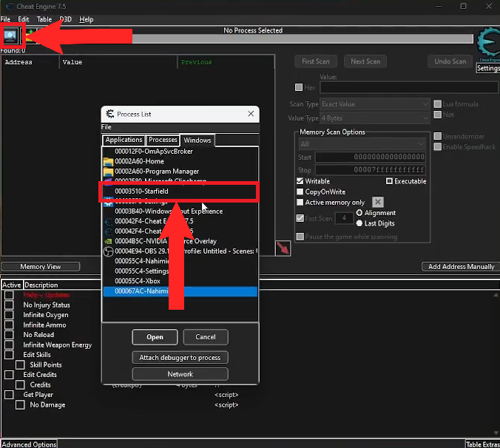Click the open process computer icon

pyautogui.click(x=13, y=38)
